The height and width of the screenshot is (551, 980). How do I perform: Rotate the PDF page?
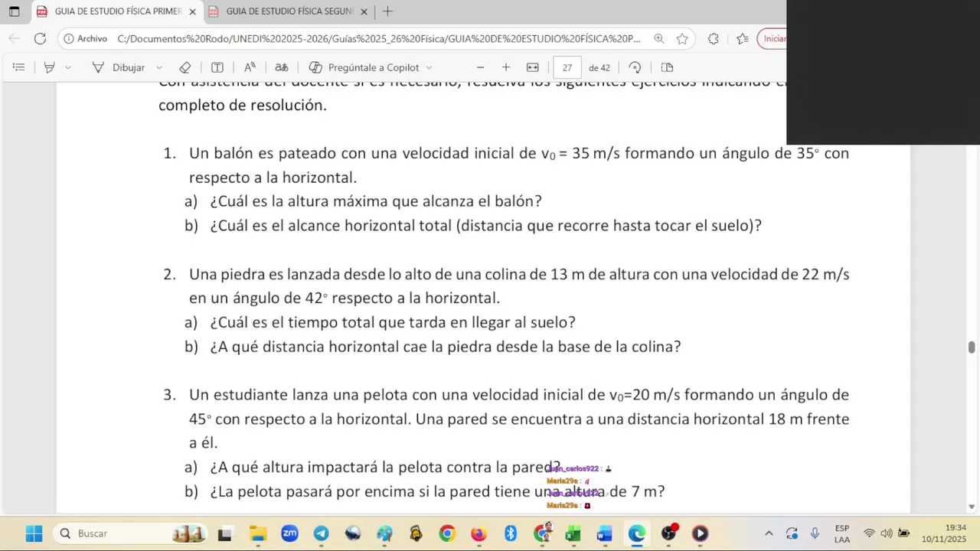click(x=635, y=67)
